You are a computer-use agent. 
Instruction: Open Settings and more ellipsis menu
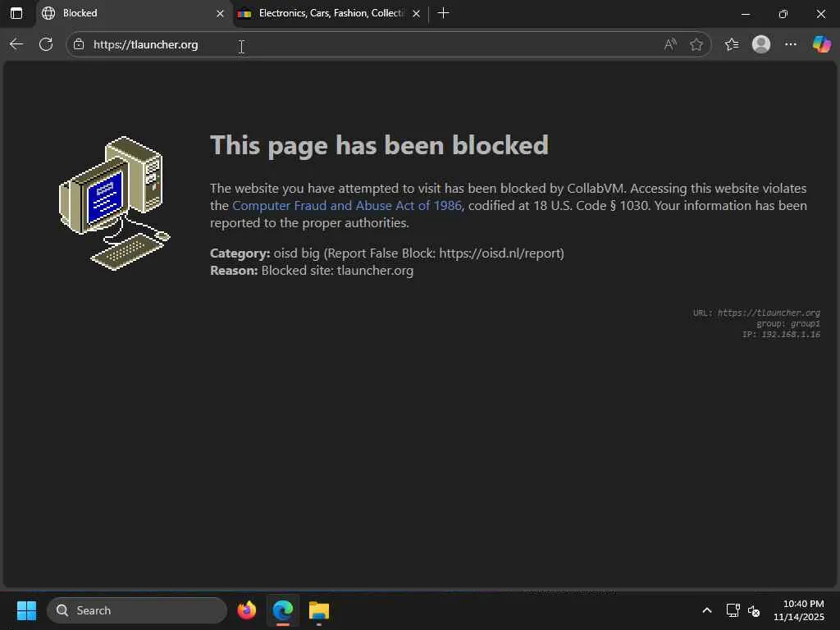(790, 44)
